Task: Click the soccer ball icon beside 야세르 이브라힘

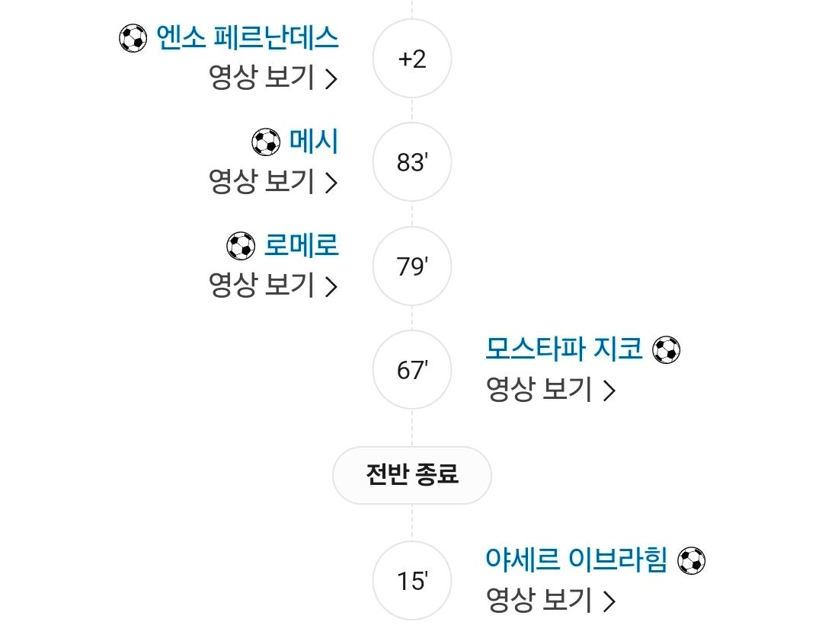Action: pyautogui.click(x=692, y=561)
